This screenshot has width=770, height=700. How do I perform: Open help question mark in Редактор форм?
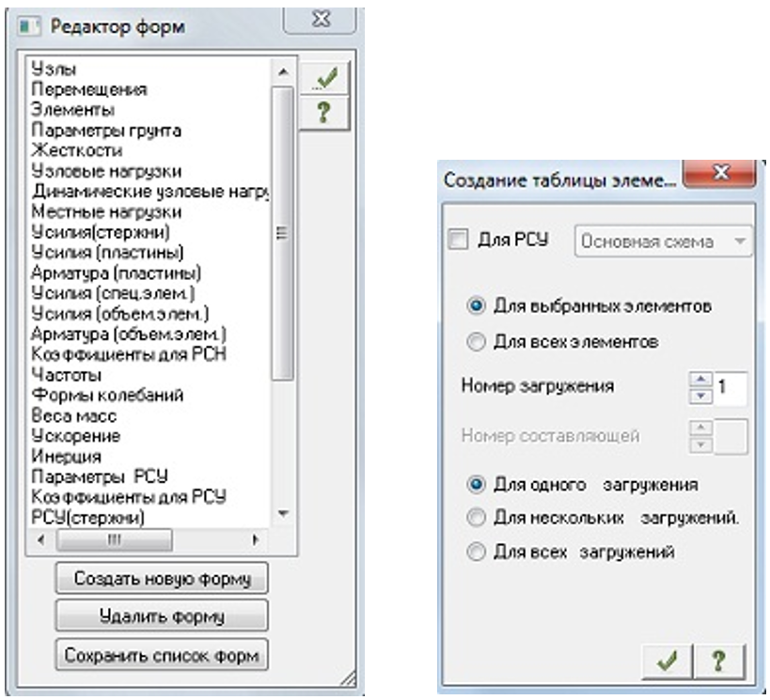tap(324, 113)
